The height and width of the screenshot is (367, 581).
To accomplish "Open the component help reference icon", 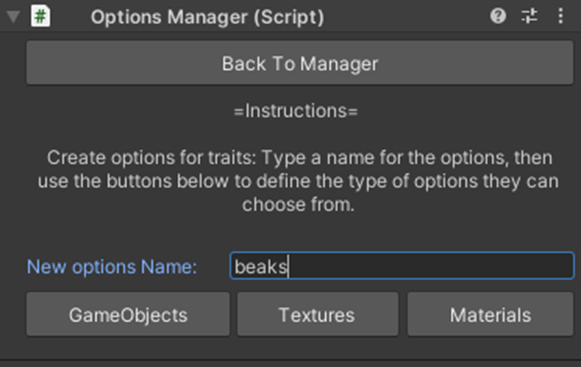I will coord(498,16).
